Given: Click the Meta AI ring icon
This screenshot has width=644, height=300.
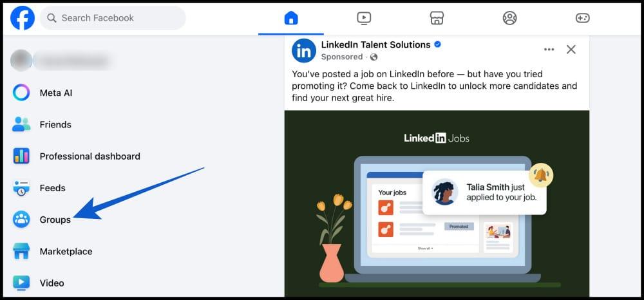Looking at the screenshot, I should 21,93.
